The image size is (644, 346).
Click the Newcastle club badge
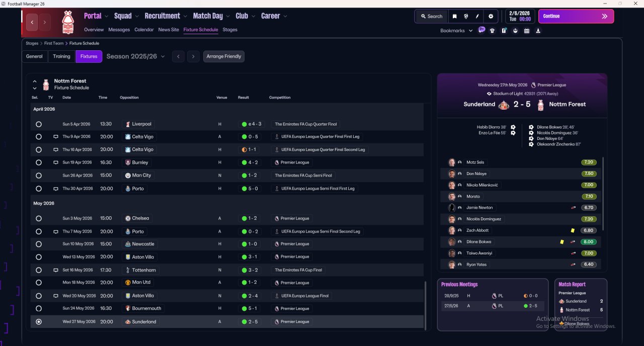[128, 244]
